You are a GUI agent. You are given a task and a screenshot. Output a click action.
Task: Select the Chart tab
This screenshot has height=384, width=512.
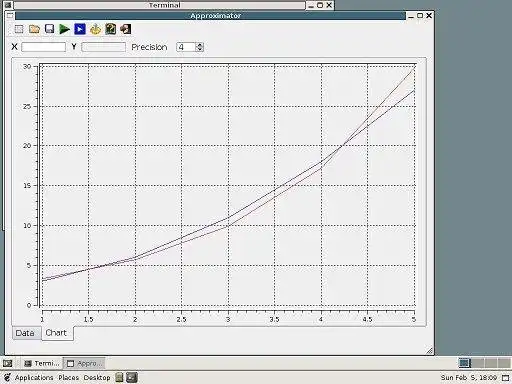coord(56,333)
